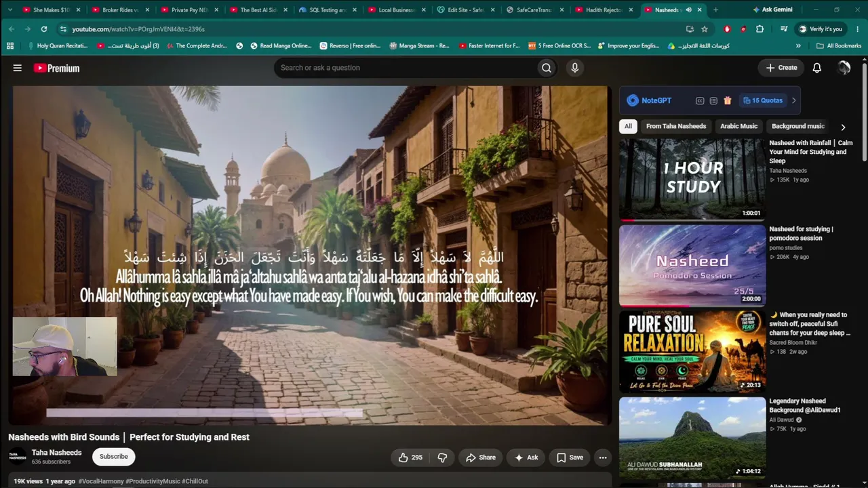Expand hidden bookmarks overflow chevron
Screen dimensions: 868x488
(x=798, y=46)
